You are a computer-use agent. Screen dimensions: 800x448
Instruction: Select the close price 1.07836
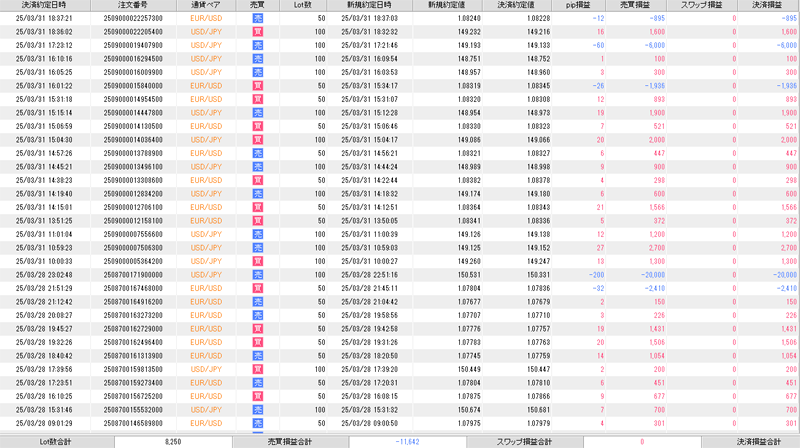(x=539, y=288)
